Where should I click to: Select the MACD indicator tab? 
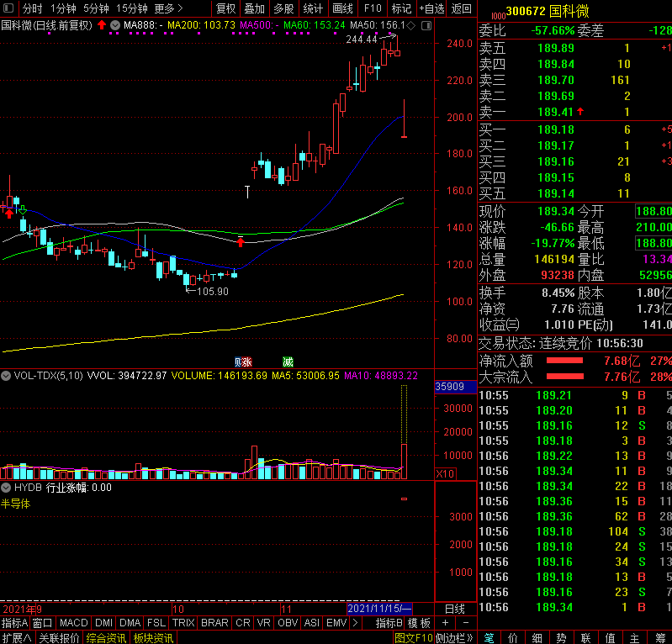pos(73,623)
